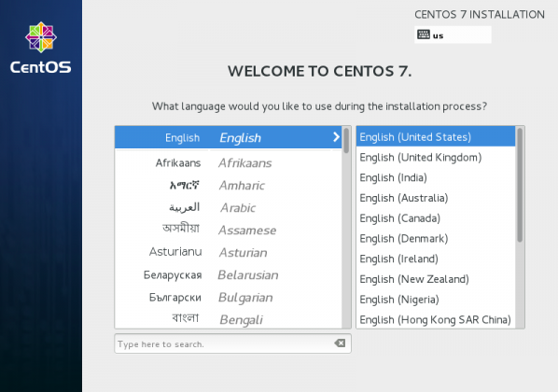Open the us keyboard layout indicator
This screenshot has height=392, width=558.
tap(453, 35)
